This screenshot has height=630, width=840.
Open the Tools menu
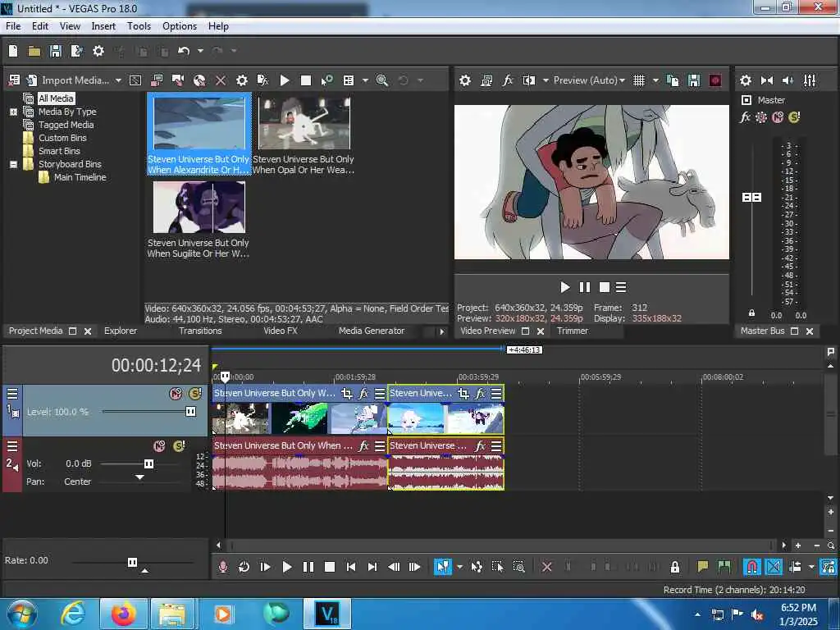[x=139, y=25]
